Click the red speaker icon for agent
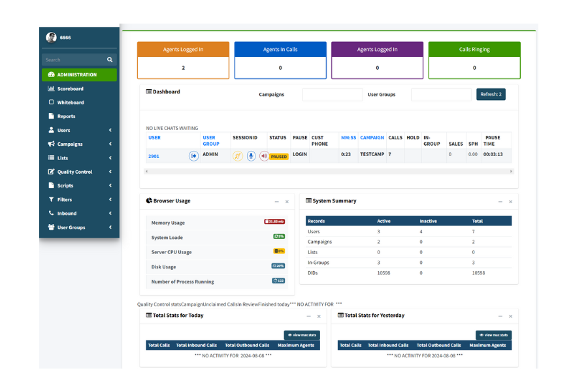Viewport: 588px width, 392px height. [x=263, y=156]
